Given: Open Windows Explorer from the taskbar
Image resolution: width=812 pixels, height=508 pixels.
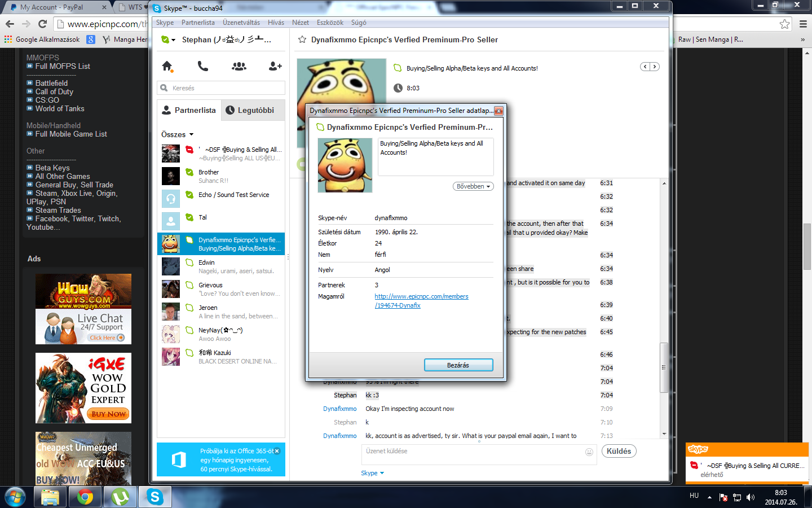Looking at the screenshot, I should click(50, 497).
